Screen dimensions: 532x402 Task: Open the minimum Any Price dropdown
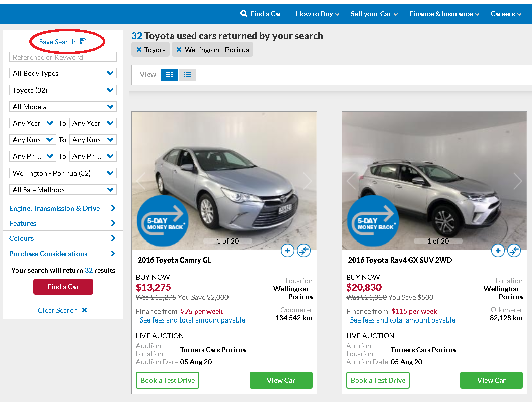tap(33, 156)
